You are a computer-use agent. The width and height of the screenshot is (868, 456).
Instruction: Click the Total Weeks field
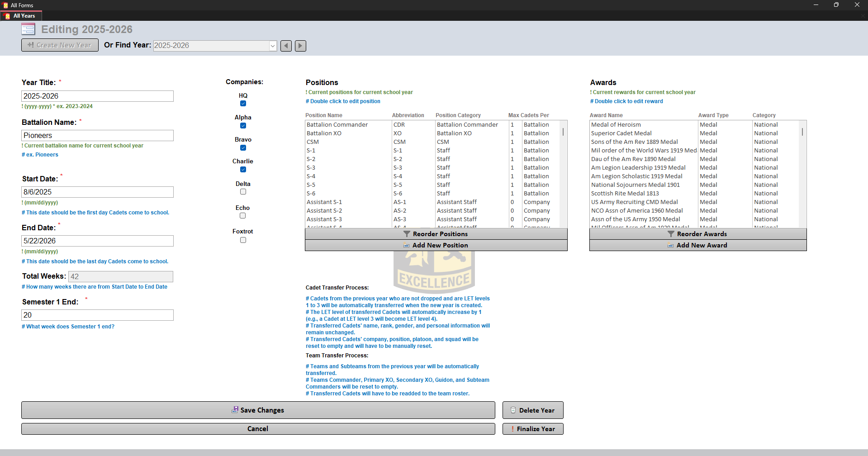coord(120,276)
